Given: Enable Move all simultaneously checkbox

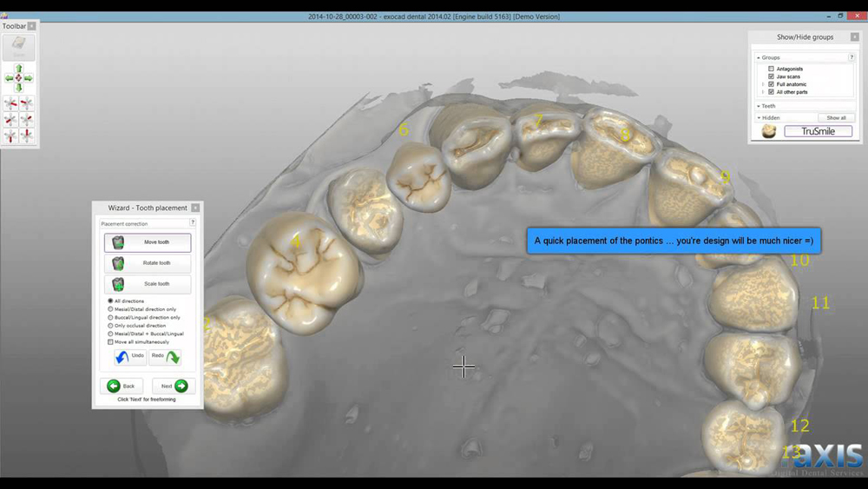Looking at the screenshot, I should click(110, 341).
